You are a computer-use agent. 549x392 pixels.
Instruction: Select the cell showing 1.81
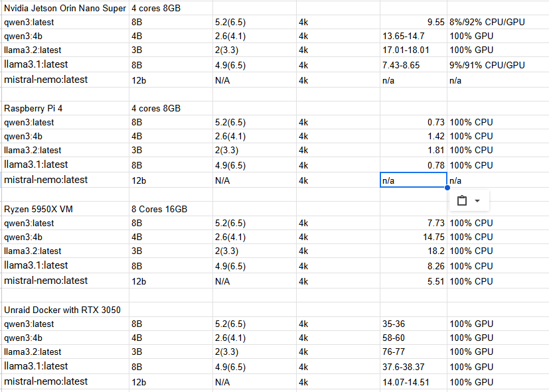point(413,151)
